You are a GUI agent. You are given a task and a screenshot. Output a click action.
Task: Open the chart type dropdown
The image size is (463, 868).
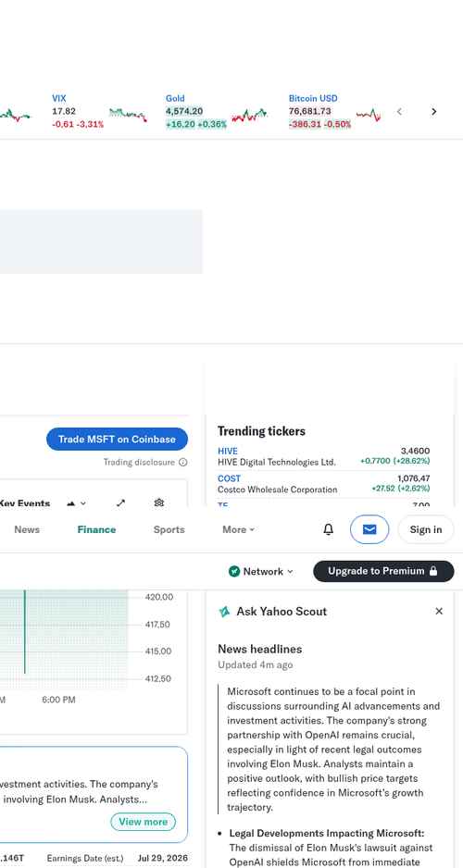click(77, 503)
